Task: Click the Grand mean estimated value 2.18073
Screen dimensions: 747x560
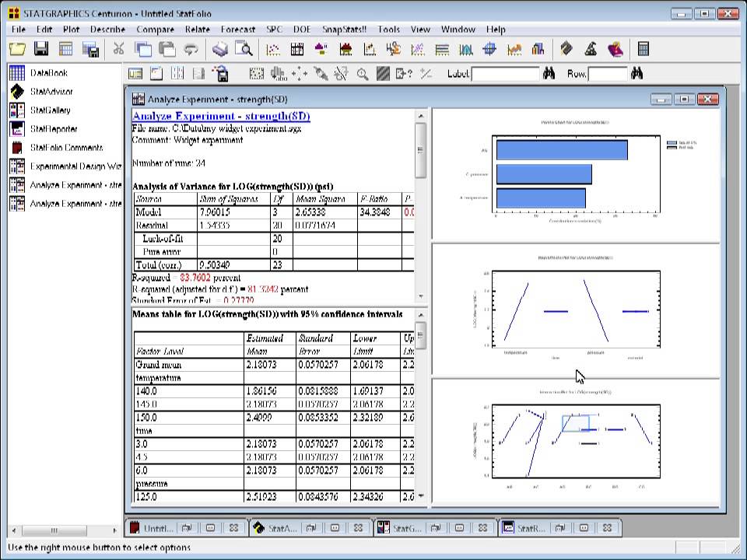Action: [261, 365]
